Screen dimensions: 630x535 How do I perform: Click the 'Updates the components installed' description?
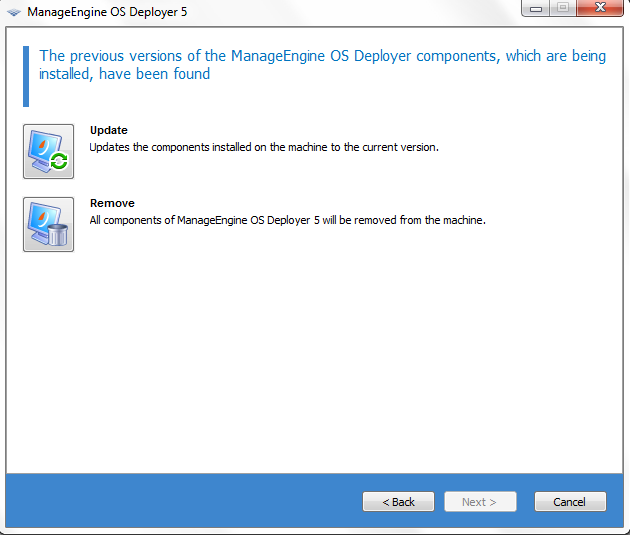click(264, 147)
